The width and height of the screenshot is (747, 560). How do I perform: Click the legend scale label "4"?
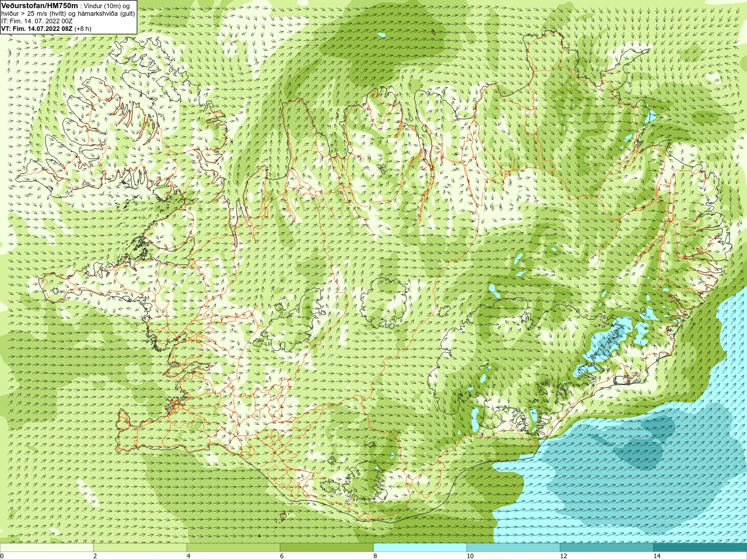click(x=189, y=556)
